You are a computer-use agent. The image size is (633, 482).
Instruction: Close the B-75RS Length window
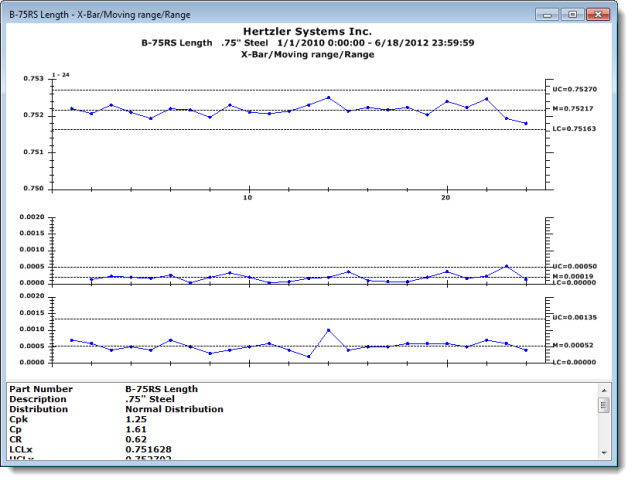tap(598, 15)
